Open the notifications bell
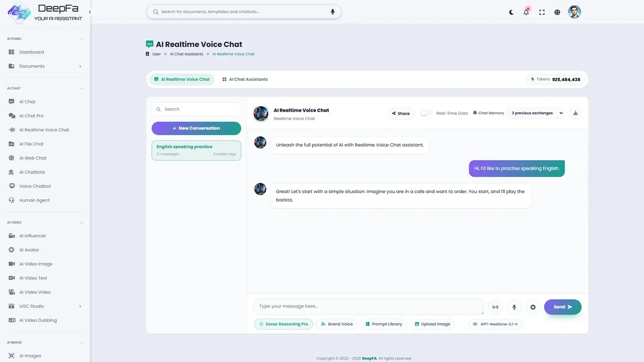 [x=526, y=12]
